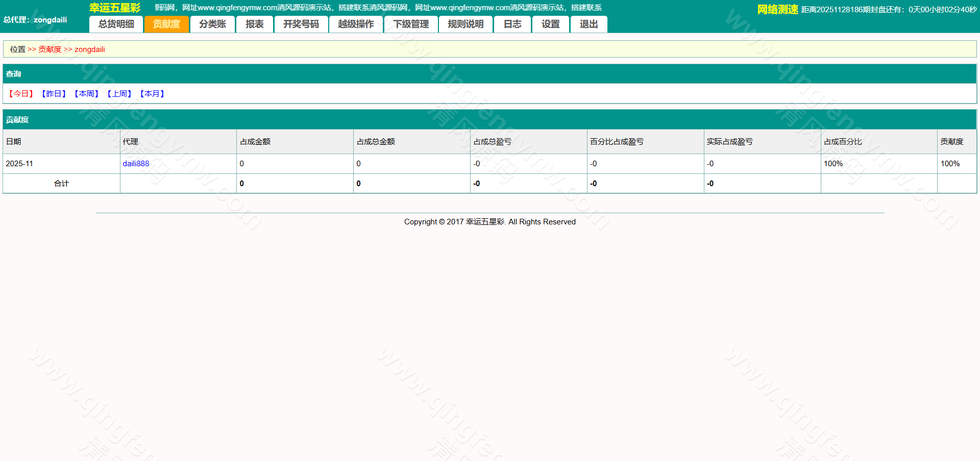
Task: Open the 规则说明 tab
Action: pos(465,24)
